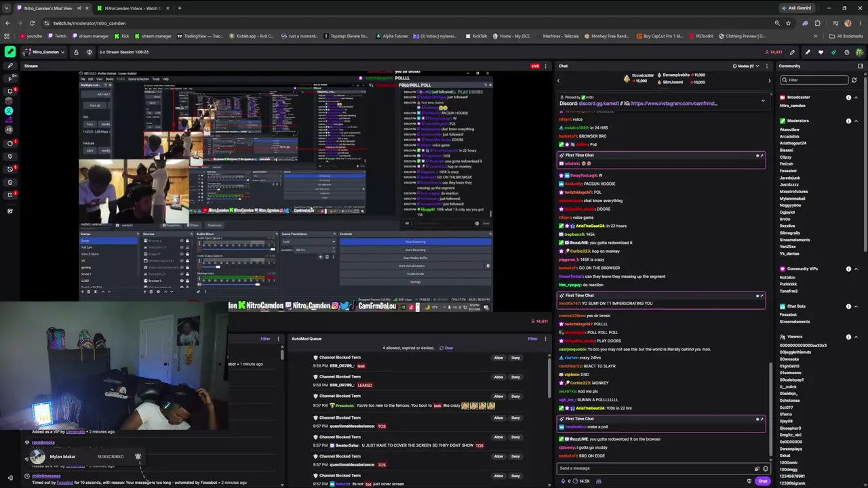
Task: Open a new browser tab
Action: pyautogui.click(x=179, y=8)
